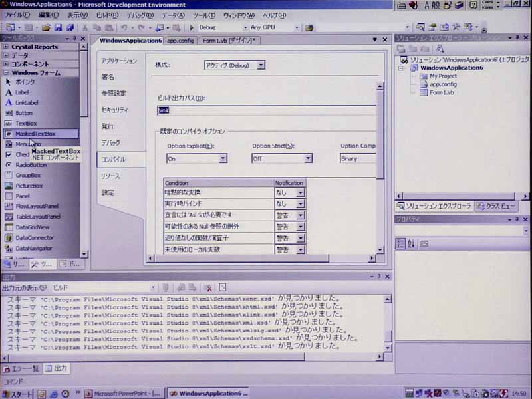Toggle categorized view in the properties panel
This screenshot has height=399, width=532.
[x=400, y=244]
